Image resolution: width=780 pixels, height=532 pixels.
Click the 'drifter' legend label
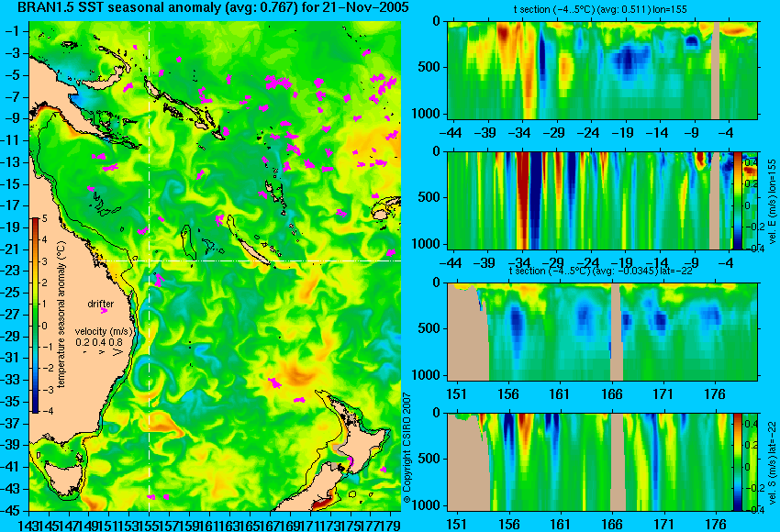point(101,304)
